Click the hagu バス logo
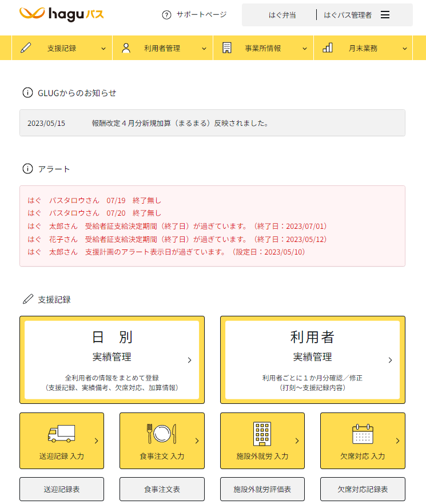Image resolution: width=426 pixels, height=504 pixels. coord(62,14)
